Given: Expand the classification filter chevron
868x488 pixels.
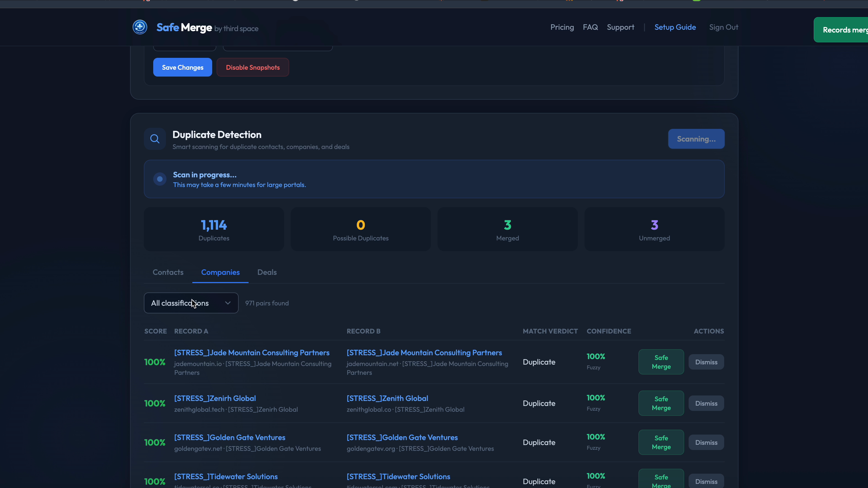Looking at the screenshot, I should pyautogui.click(x=228, y=303).
